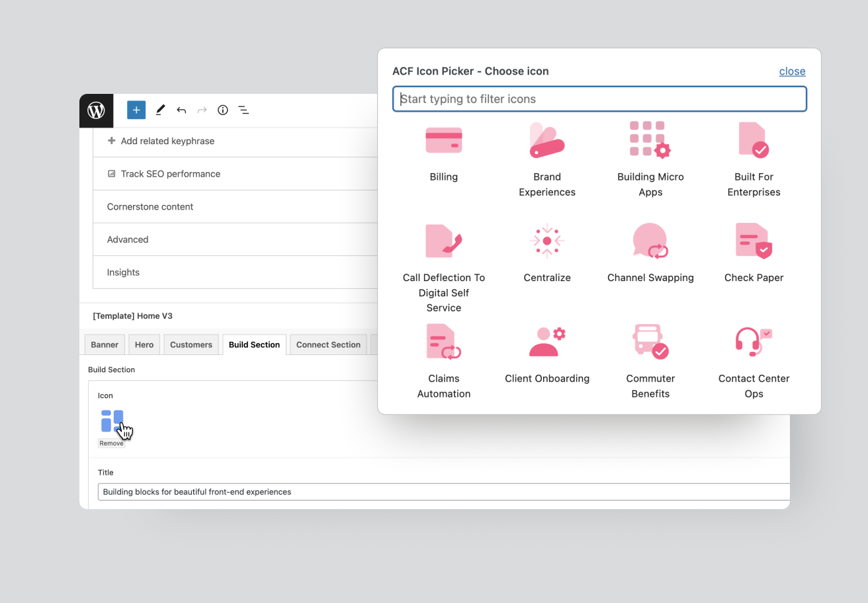The width and height of the screenshot is (868, 603).
Task: Click the Redo arrow in editor toolbar
Action: coord(202,110)
